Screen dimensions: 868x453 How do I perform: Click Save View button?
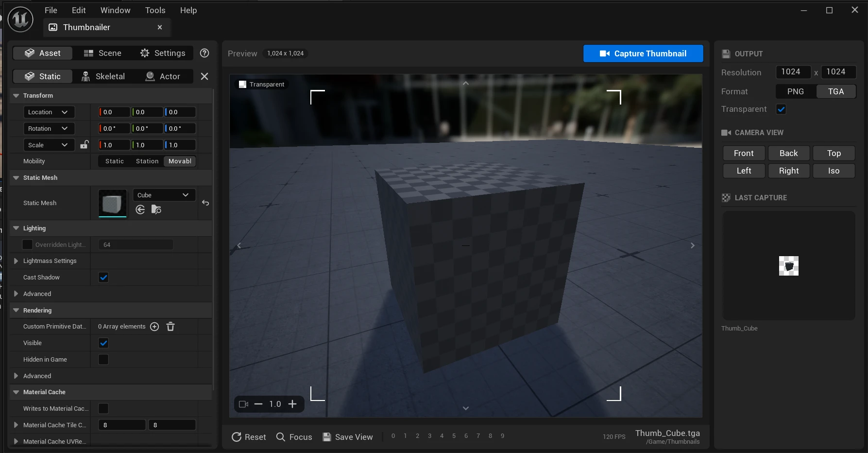tap(348, 437)
